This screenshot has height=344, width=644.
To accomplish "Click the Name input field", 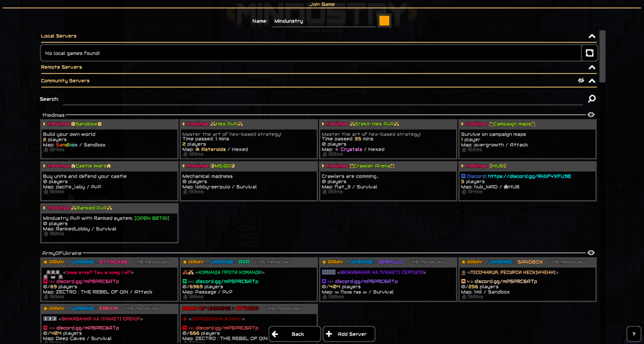I will [x=322, y=21].
